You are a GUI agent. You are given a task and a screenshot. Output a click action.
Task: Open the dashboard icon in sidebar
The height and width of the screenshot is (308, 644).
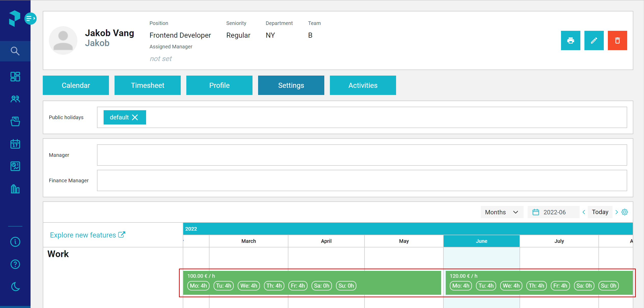pos(15,77)
